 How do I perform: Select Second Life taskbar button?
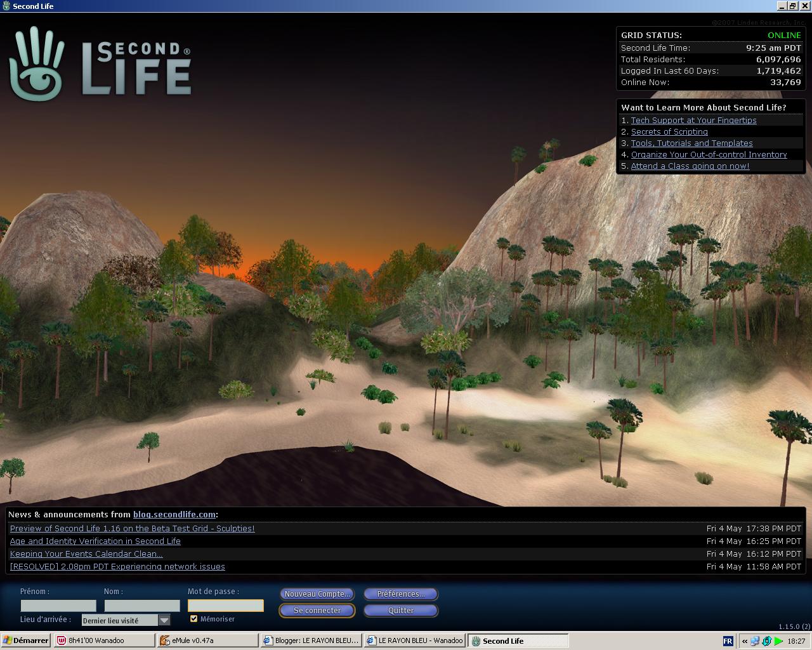pyautogui.click(x=518, y=640)
